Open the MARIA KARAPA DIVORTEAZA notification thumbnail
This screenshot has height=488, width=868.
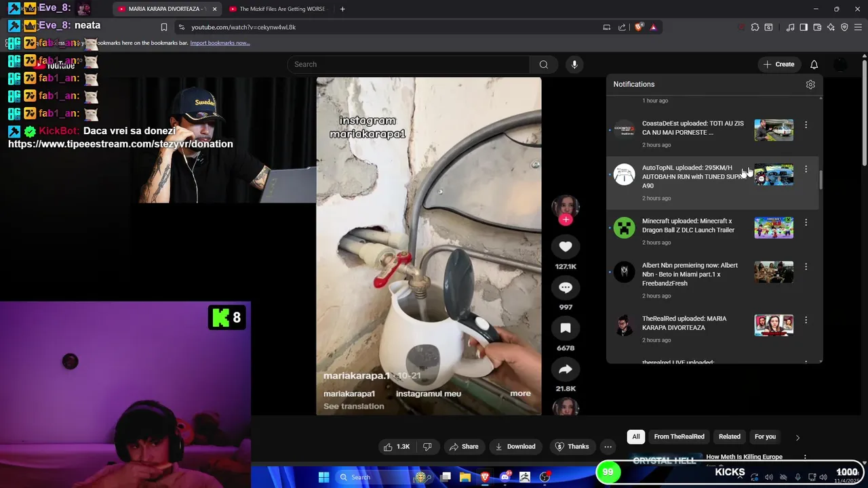coord(774,325)
